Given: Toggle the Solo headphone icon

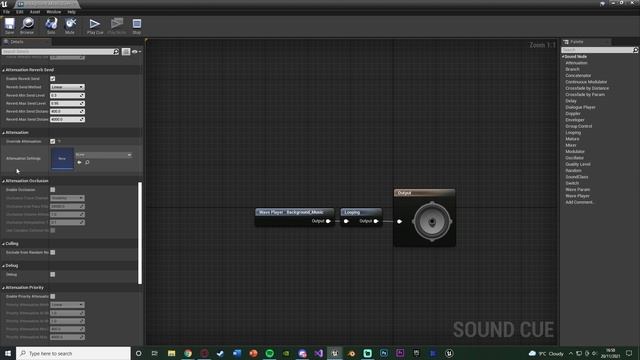Looking at the screenshot, I should coord(51,25).
